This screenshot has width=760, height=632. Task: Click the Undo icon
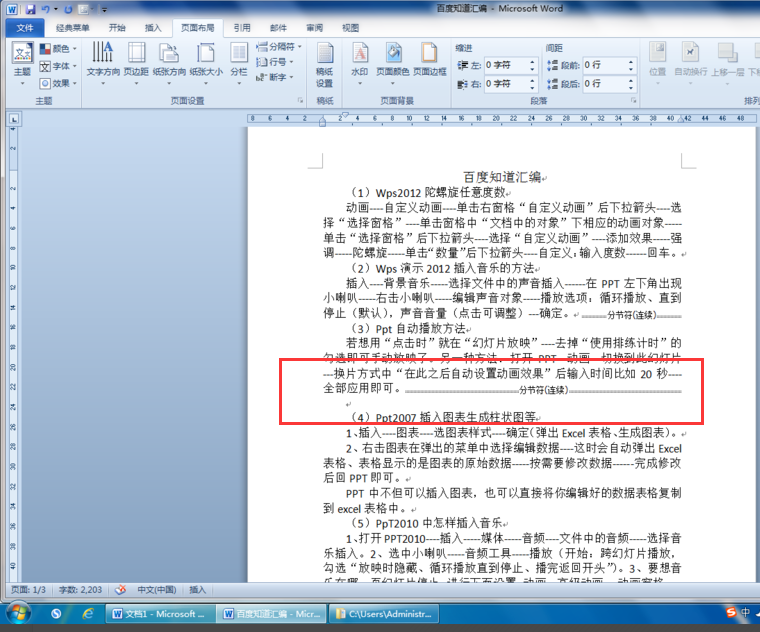pyautogui.click(x=46, y=9)
